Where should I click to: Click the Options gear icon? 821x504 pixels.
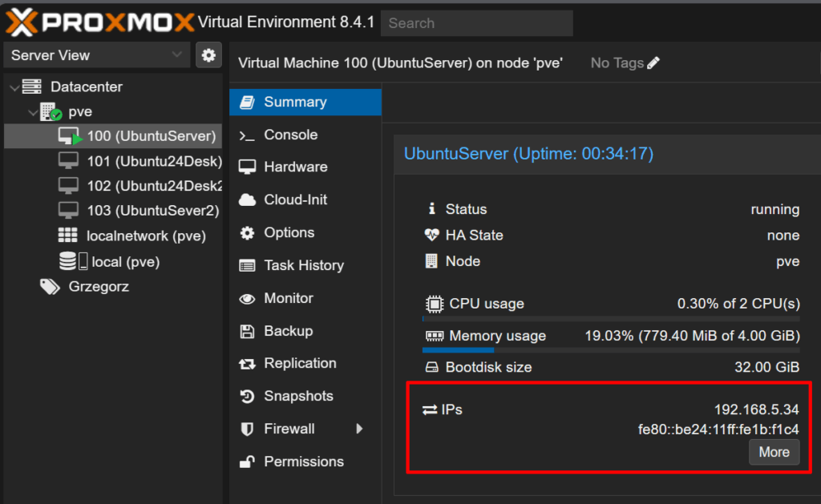(x=247, y=233)
